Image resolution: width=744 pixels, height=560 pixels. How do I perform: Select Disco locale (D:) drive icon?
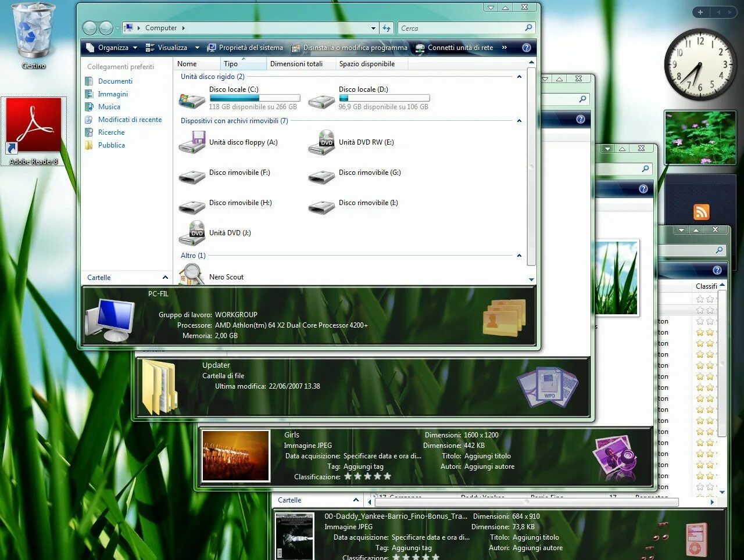(321, 101)
